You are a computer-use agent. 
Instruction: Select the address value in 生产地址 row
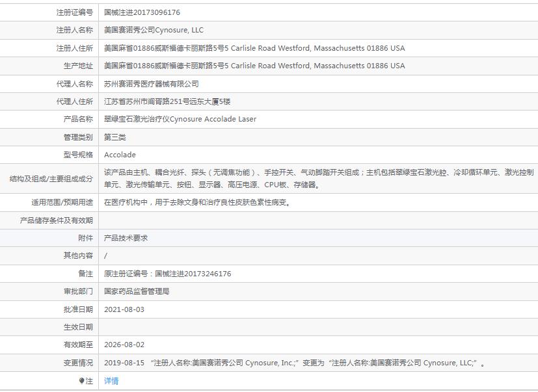pos(254,66)
